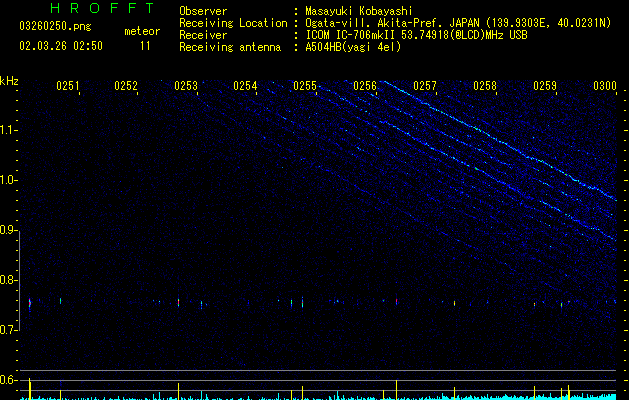The width and height of the screenshot is (629, 400).
Task: Select observer name Masayuki Kobayashi
Action: (x=359, y=11)
